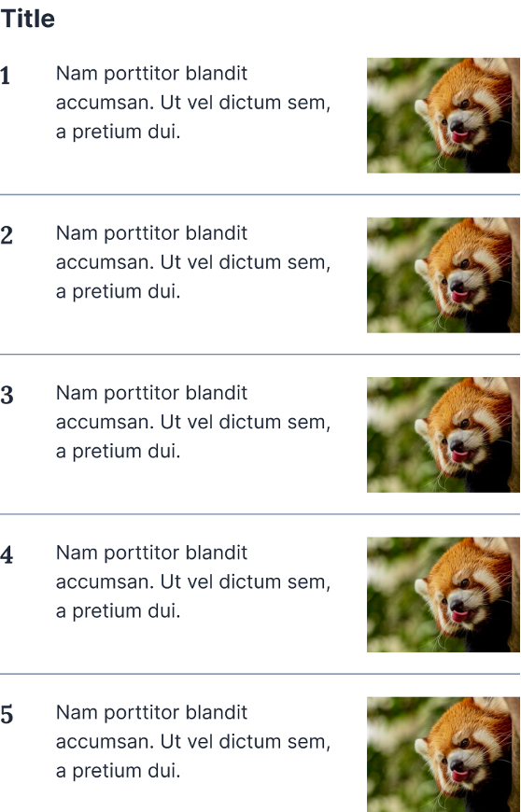Image resolution: width=521 pixels, height=812 pixels.
Task: Click the divider line below item 4
Action: [260, 674]
